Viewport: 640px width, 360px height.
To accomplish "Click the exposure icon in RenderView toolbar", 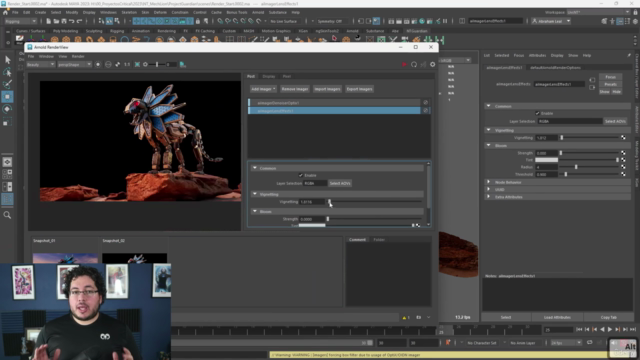I will pos(145,64).
